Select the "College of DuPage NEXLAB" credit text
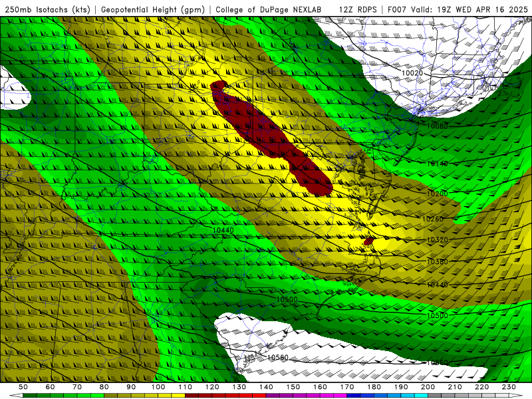Image resolution: width=532 pixels, height=399 pixels. (269, 9)
